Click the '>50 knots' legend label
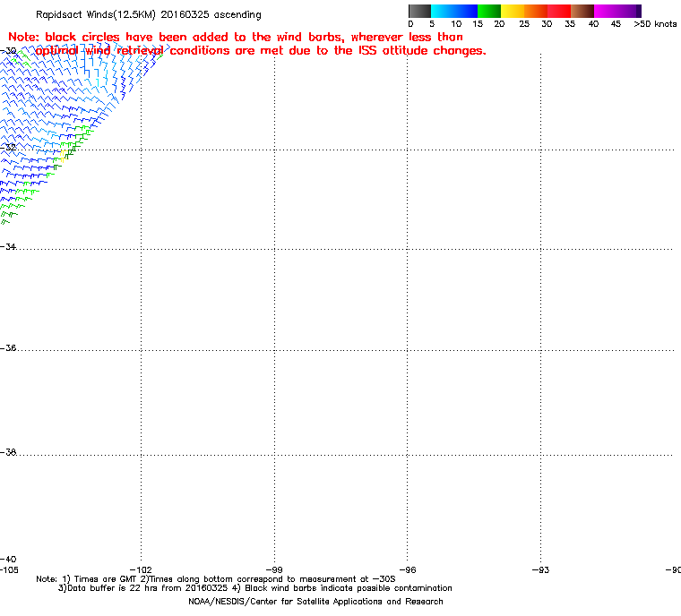The width and height of the screenshot is (681, 616). 655,24
